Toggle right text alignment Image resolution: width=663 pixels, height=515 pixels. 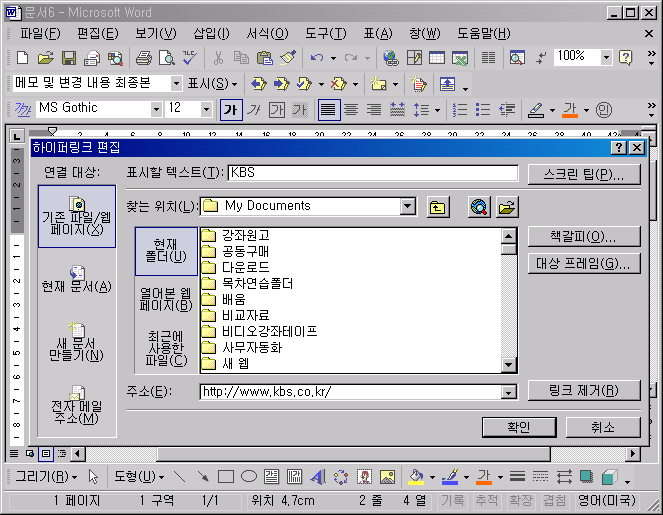click(374, 110)
